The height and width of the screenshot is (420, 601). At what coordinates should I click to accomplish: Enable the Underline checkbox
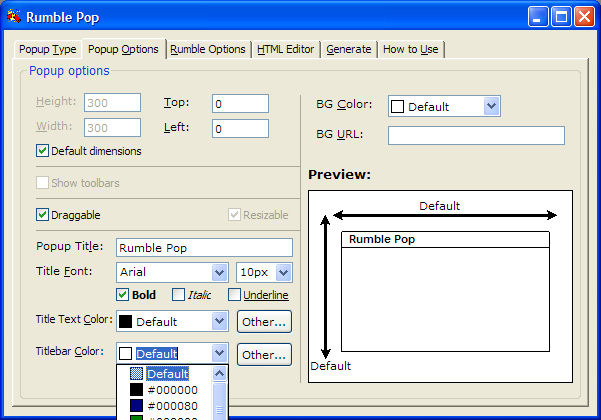pyautogui.click(x=235, y=295)
